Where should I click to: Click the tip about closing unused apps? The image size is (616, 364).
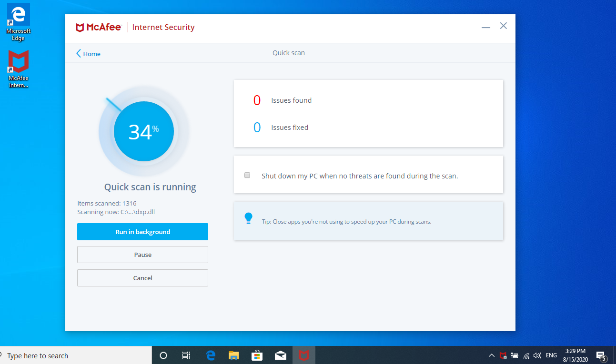[x=346, y=222]
